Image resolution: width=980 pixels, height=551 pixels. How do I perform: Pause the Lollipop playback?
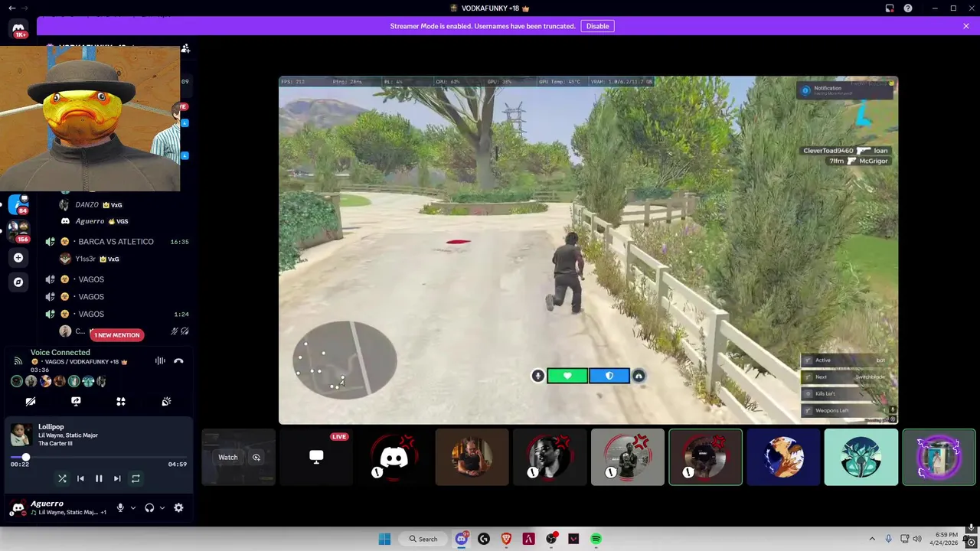pos(99,479)
